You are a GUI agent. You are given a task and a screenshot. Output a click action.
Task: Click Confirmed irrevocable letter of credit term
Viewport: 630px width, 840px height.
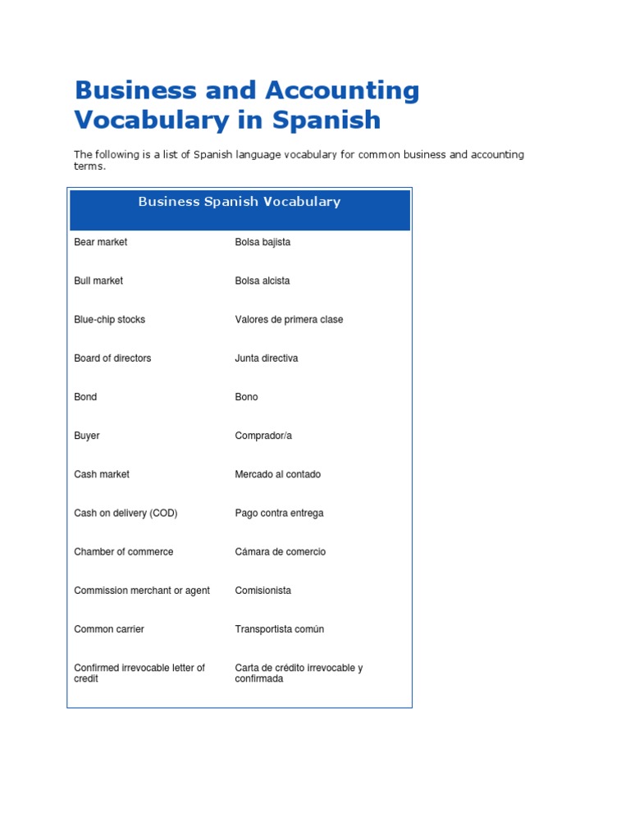click(x=139, y=673)
